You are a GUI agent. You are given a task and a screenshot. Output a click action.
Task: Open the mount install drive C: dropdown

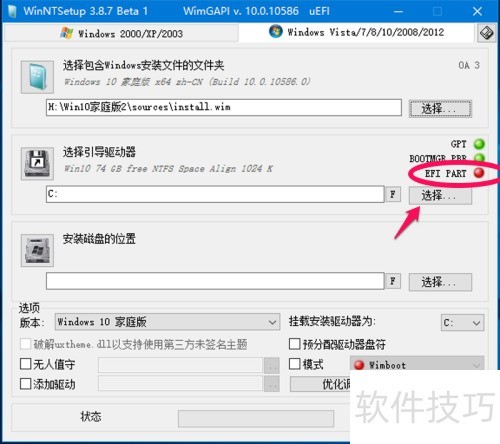(462, 322)
